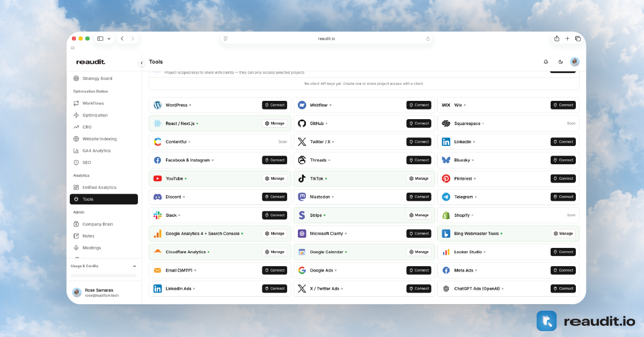Manage Bing Webmaster Tools
Image resolution: width=644 pixels, height=337 pixels.
(x=563, y=233)
